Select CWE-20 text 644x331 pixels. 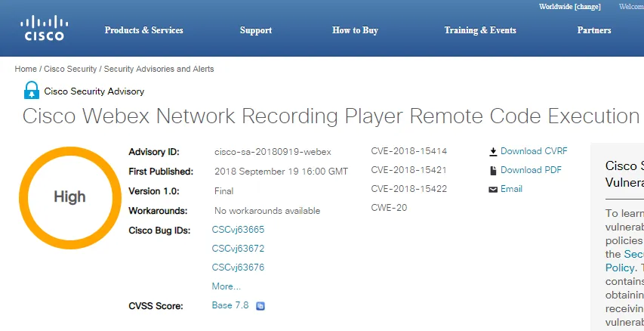coord(389,208)
